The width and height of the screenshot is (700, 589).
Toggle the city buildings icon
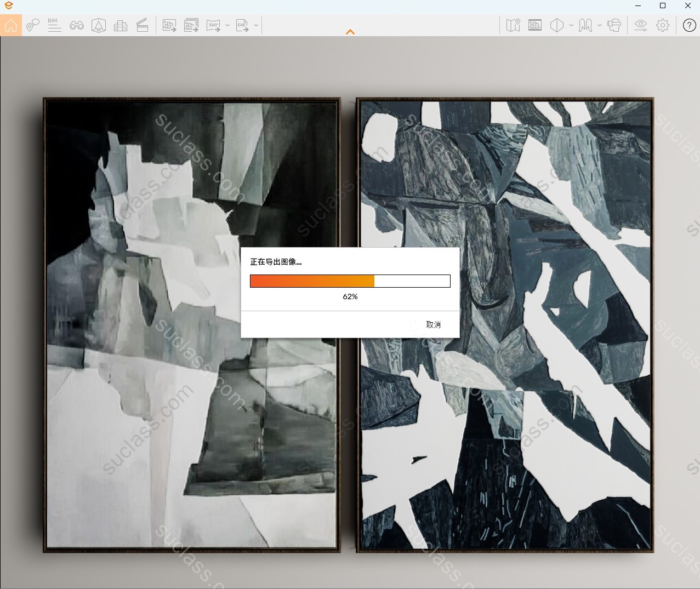pyautogui.click(x=121, y=25)
